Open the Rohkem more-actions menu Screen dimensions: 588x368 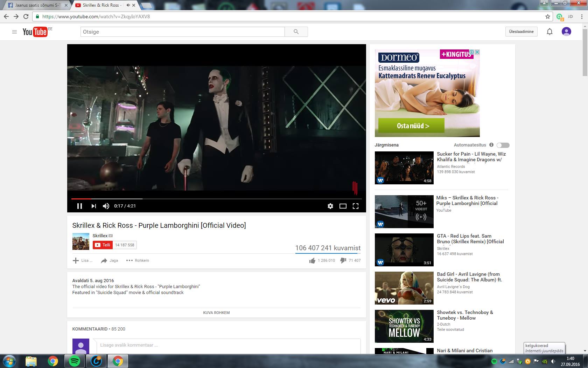(138, 260)
